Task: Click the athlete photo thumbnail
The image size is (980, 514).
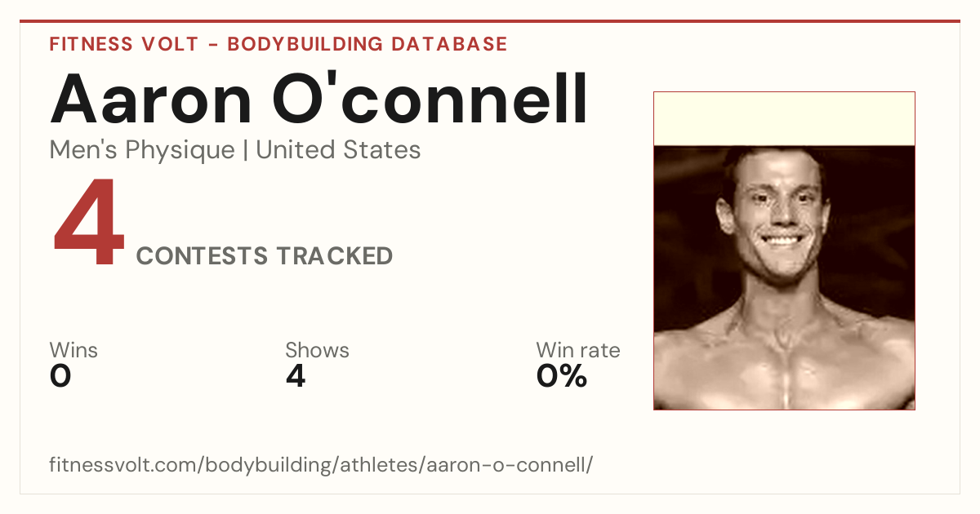Action: pos(784,277)
